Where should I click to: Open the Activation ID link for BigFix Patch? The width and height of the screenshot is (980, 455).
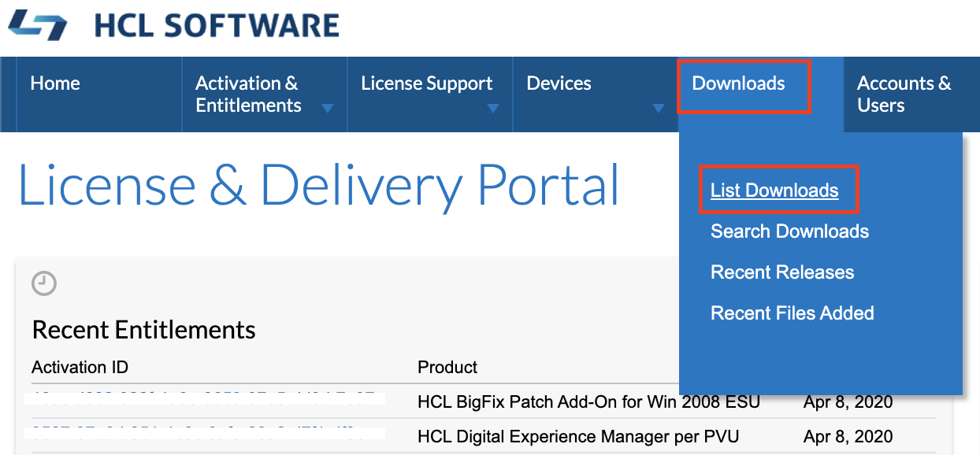[x=204, y=397]
